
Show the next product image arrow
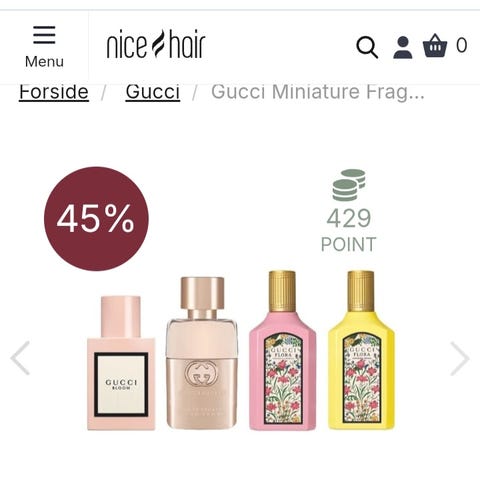pyautogui.click(x=460, y=358)
